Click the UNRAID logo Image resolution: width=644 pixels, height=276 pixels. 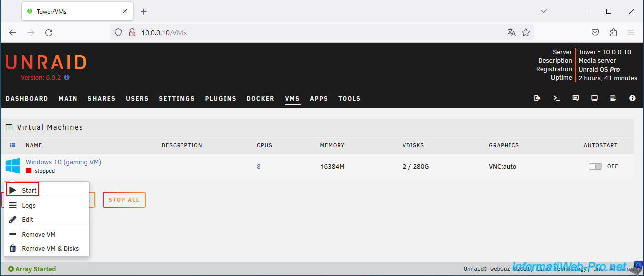click(46, 62)
